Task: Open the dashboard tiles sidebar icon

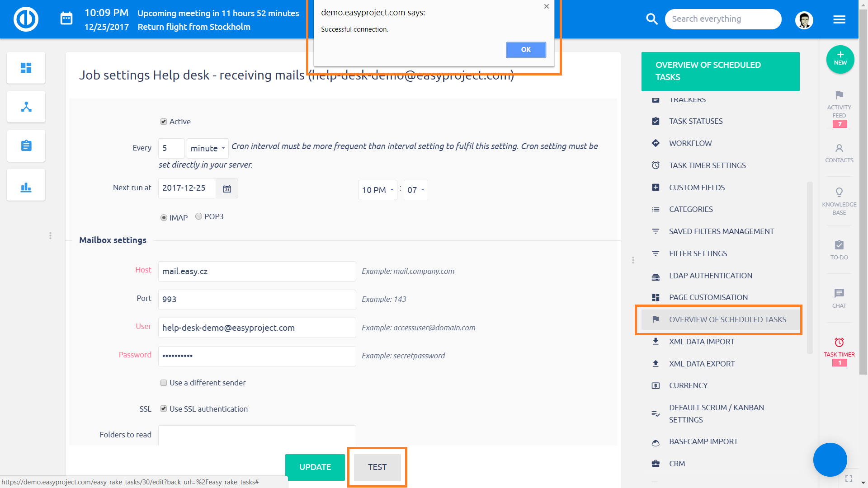Action: [26, 68]
